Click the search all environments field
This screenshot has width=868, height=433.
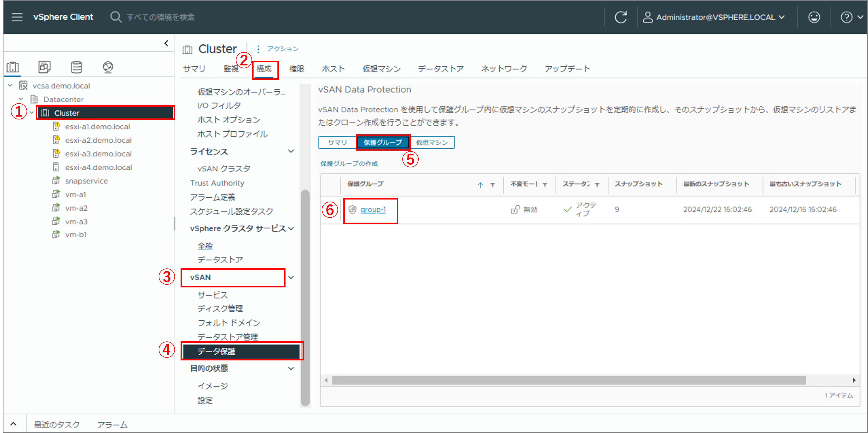coord(160,17)
